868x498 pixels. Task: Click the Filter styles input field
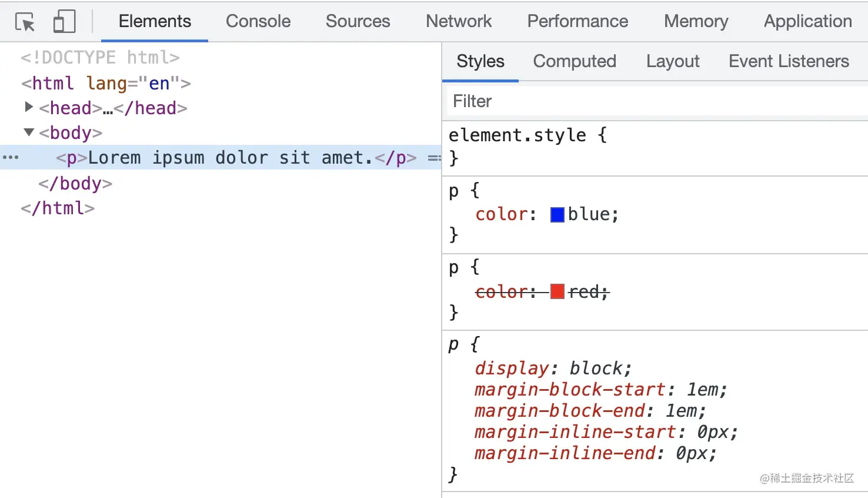tap(655, 101)
